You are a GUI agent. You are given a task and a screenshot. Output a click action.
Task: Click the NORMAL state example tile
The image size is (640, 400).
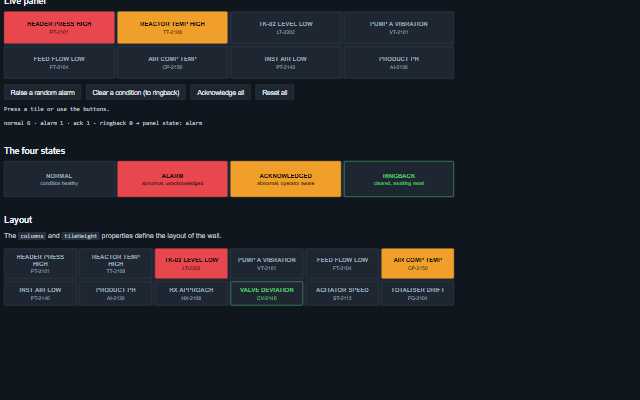[59, 179]
